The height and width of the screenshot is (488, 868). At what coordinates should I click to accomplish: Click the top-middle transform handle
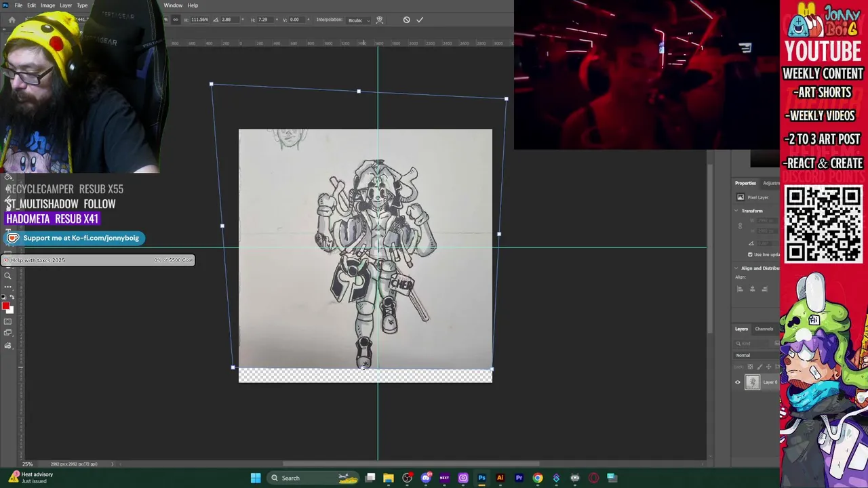coord(359,91)
